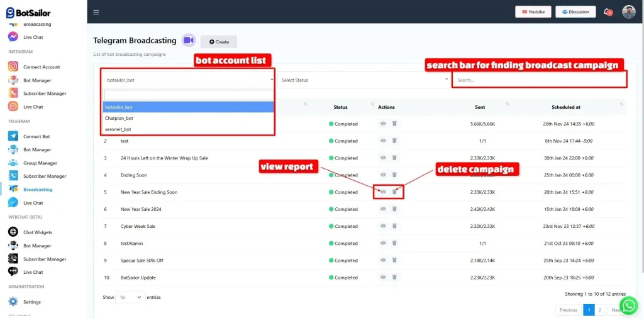
Task: Click the notification bell icon
Action: [x=607, y=12]
